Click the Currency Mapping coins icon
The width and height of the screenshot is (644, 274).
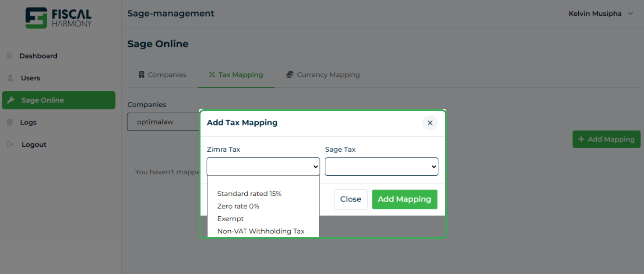coord(289,75)
